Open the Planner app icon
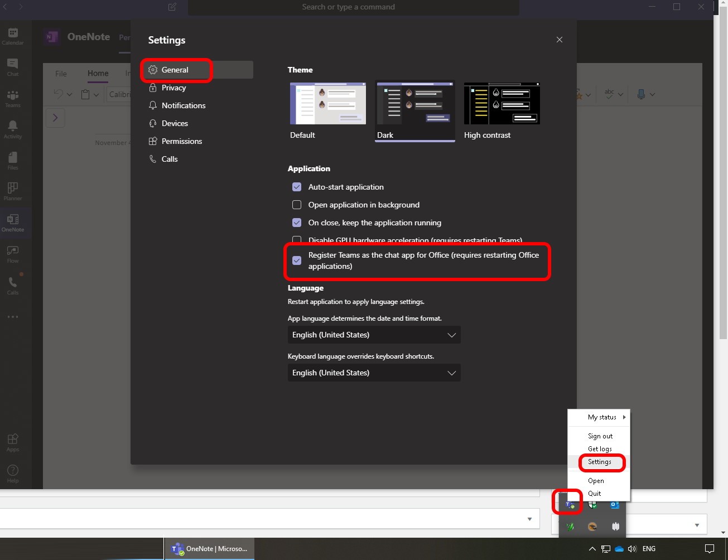The image size is (728, 560). 13,191
